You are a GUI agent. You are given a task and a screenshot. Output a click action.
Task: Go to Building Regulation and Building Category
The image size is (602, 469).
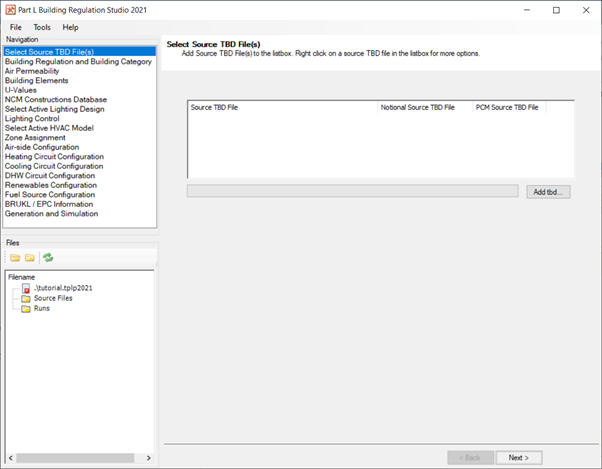tap(78, 61)
